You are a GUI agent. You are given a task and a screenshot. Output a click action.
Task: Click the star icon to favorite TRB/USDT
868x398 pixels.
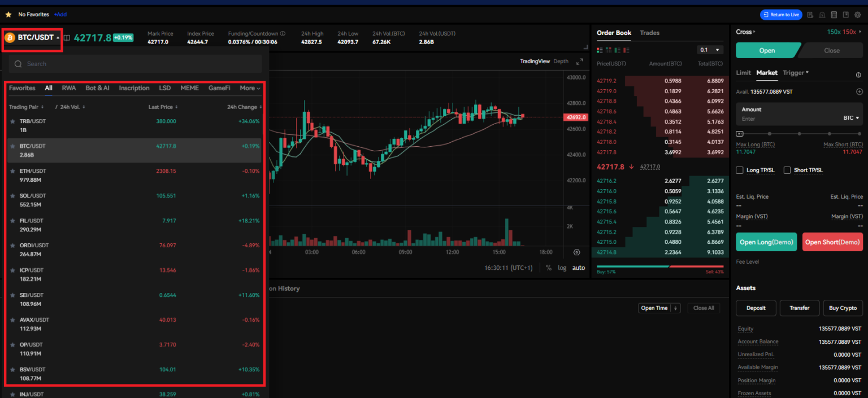click(12, 121)
